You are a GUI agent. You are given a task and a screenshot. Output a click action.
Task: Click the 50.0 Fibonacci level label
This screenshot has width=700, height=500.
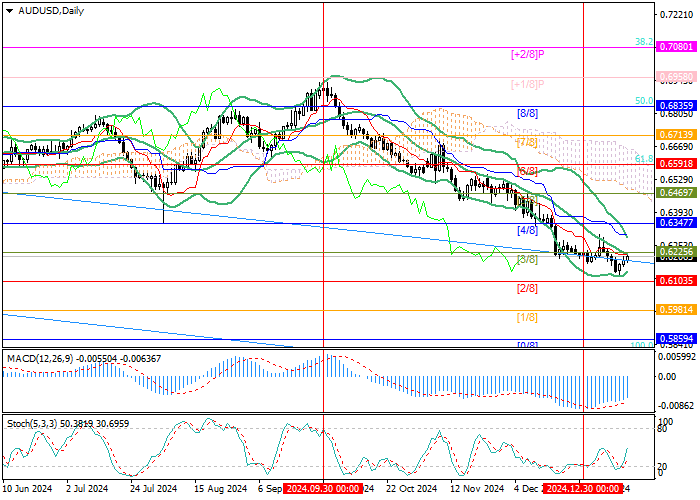[x=646, y=101]
